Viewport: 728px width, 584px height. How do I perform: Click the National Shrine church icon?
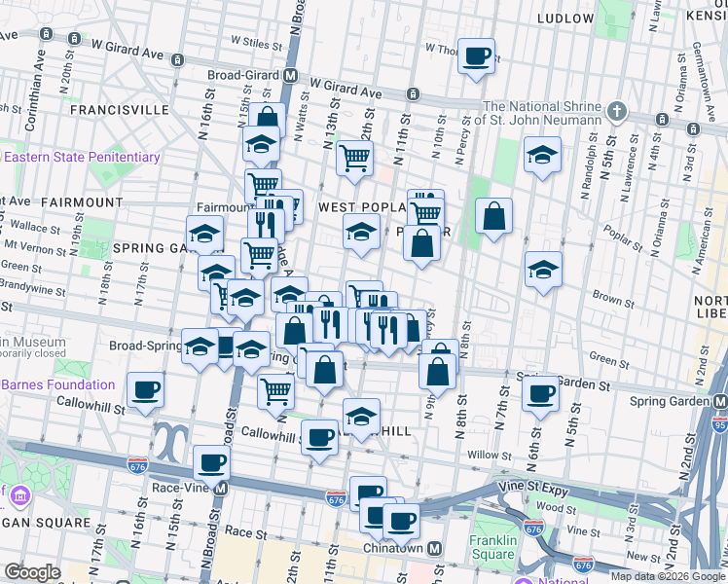coord(617,112)
